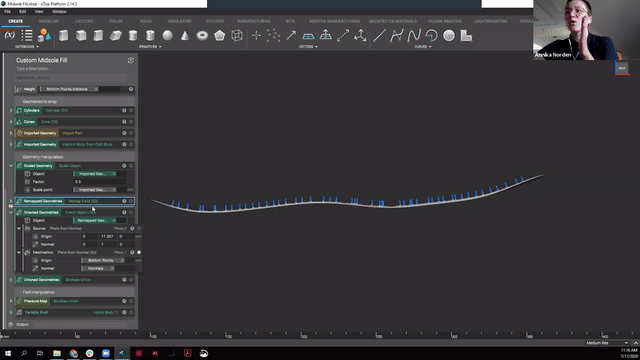Expand the Cylinders block
The width and height of the screenshot is (640, 360).
(x=11, y=110)
